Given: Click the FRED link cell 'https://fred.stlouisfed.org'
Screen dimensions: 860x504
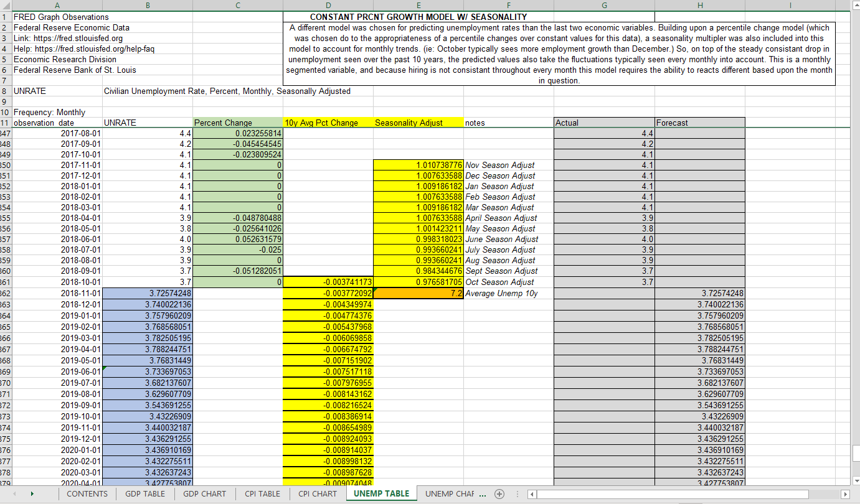Looking at the screenshot, I should pos(57,39).
